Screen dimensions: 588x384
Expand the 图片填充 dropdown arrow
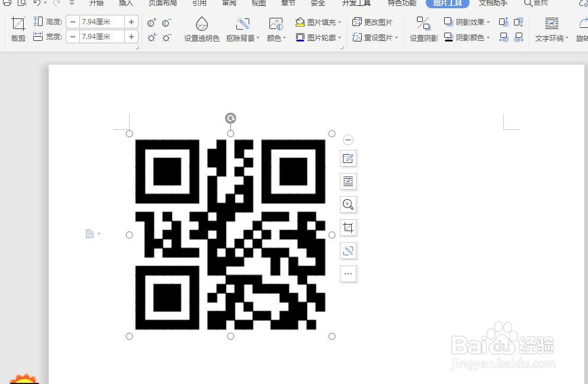coord(340,23)
